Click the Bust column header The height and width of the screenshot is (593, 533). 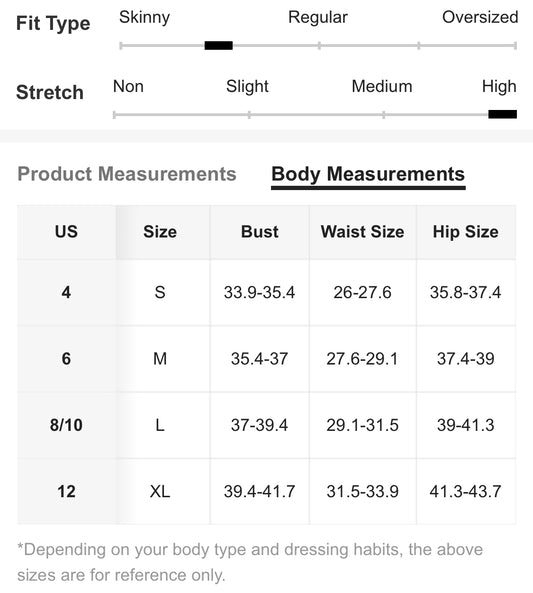(x=260, y=232)
